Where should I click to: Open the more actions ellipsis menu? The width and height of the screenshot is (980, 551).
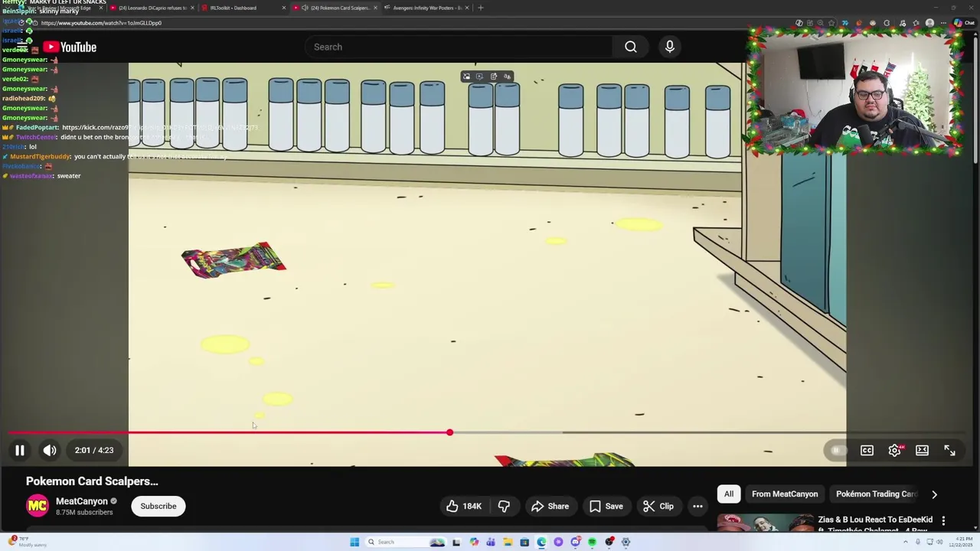(697, 506)
